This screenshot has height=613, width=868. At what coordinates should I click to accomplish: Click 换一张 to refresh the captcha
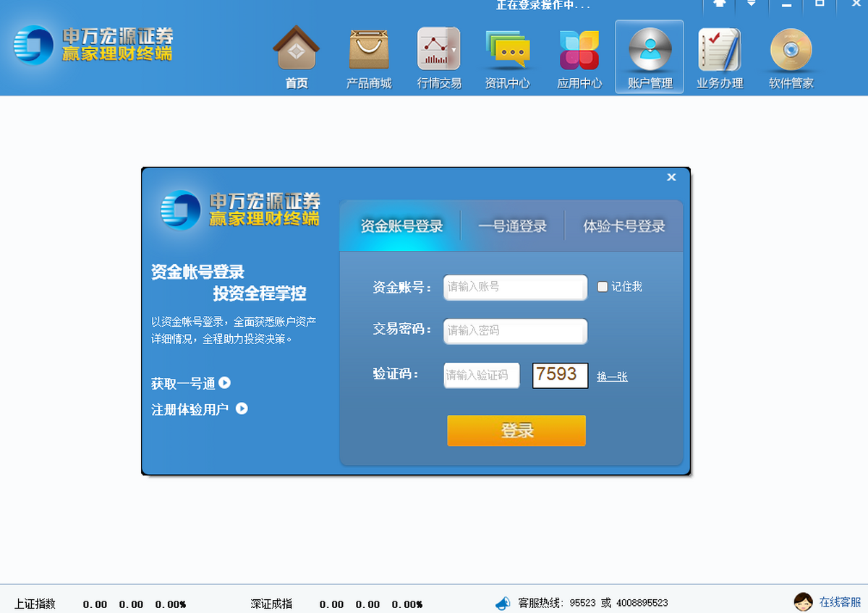[x=611, y=377]
